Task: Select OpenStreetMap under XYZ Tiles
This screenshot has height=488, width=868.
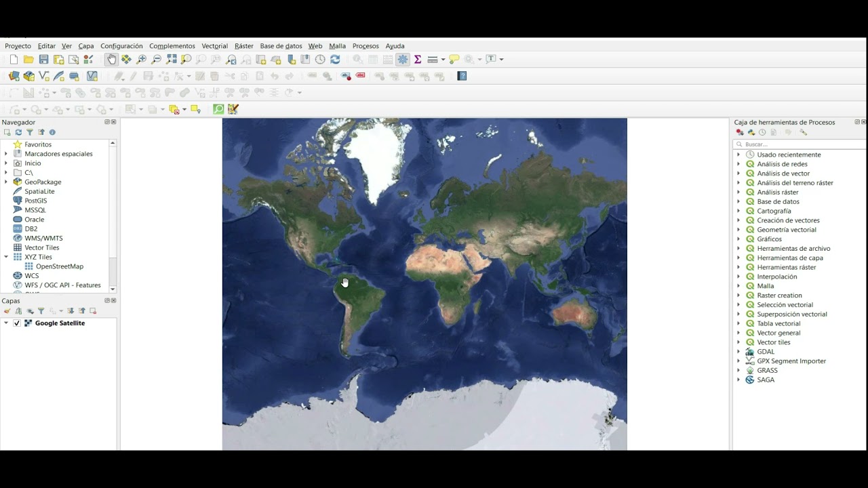Action: click(60, 266)
